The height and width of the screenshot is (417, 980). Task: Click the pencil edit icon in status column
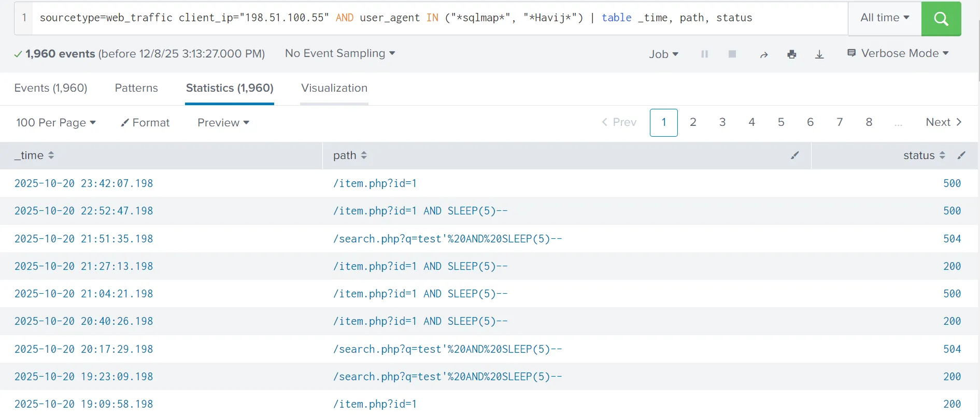coord(961,155)
